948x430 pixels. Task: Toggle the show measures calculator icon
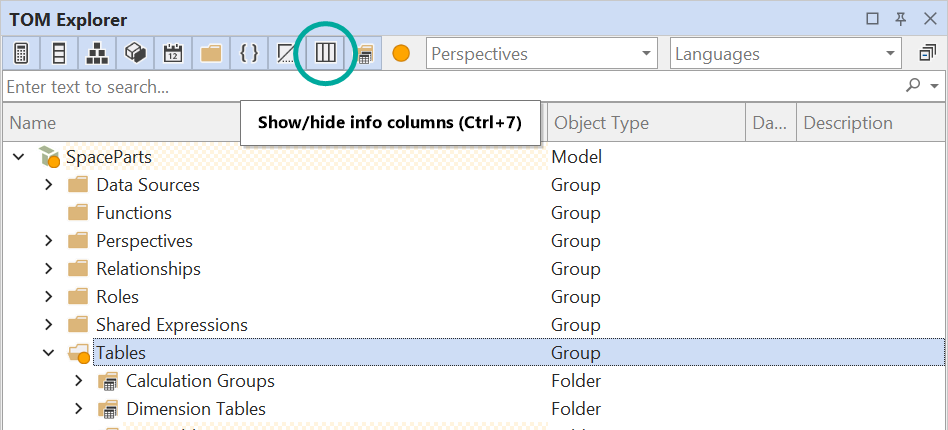point(21,54)
